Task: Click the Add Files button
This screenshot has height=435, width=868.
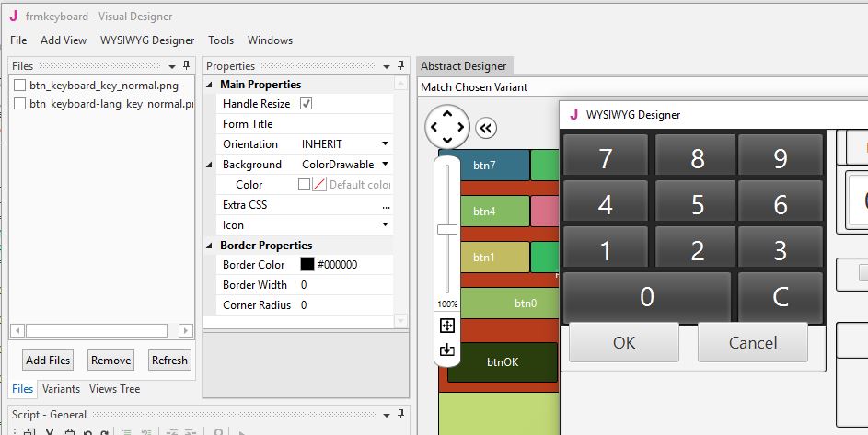Action: (x=48, y=361)
